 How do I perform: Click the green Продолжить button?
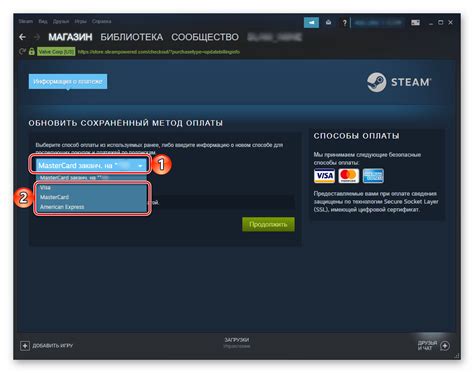268,224
